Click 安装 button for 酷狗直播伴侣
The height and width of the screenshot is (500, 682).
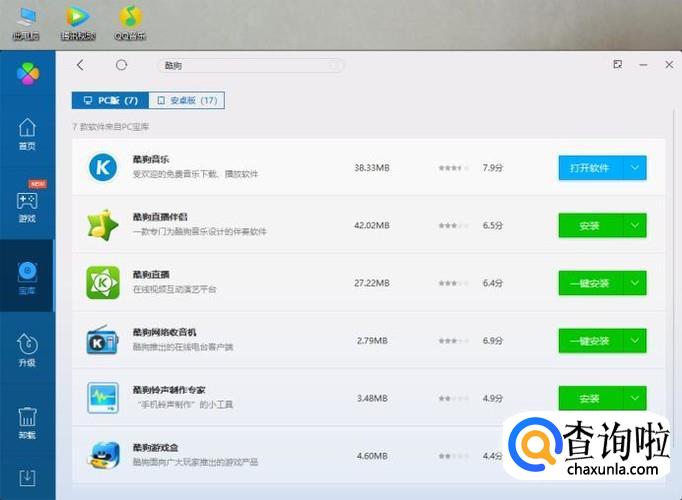(591, 226)
